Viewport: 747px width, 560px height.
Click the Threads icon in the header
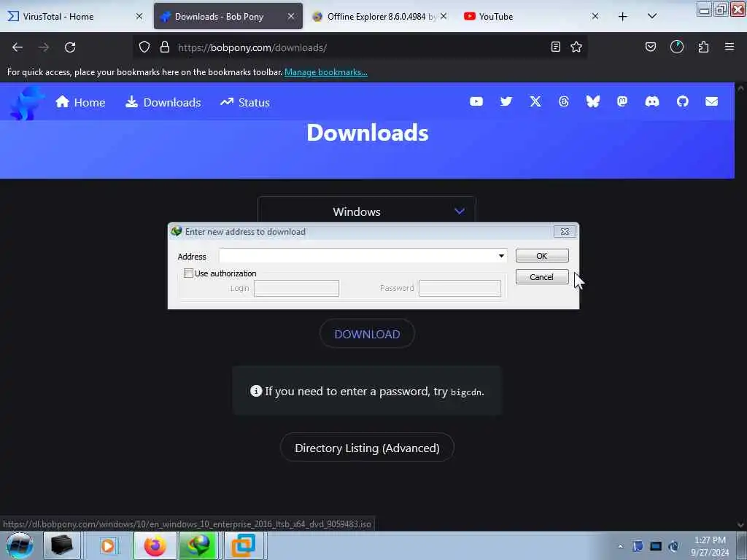(x=564, y=101)
